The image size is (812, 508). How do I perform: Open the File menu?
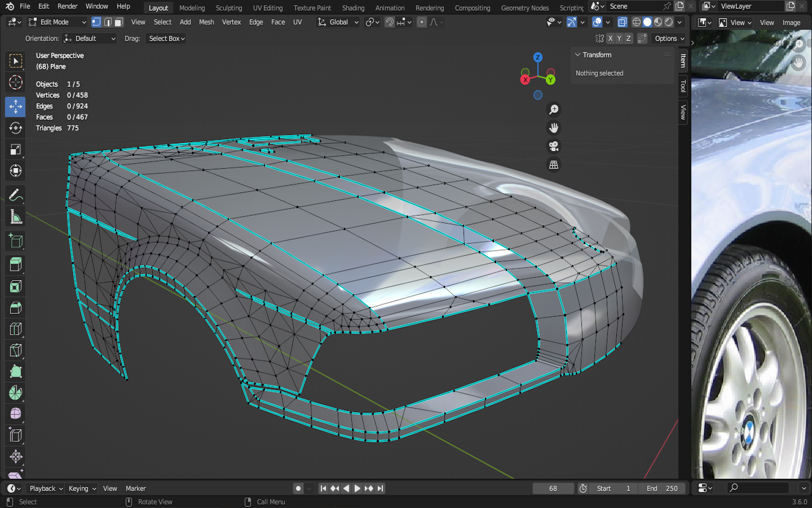[25, 6]
